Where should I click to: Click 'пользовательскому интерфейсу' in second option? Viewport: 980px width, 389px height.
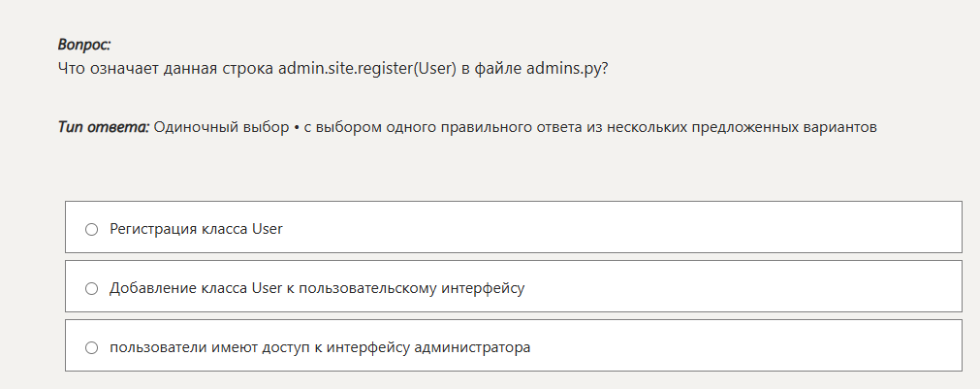[412, 288]
